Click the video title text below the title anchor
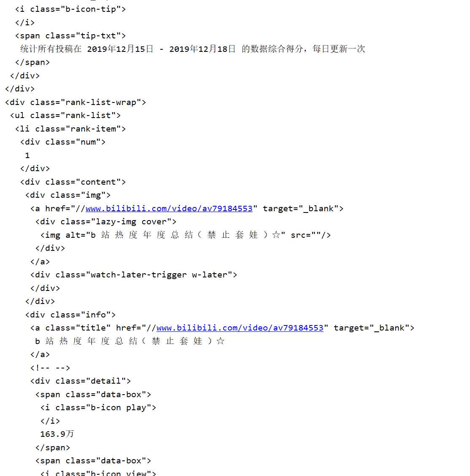The width and height of the screenshot is (470, 476). [x=130, y=341]
